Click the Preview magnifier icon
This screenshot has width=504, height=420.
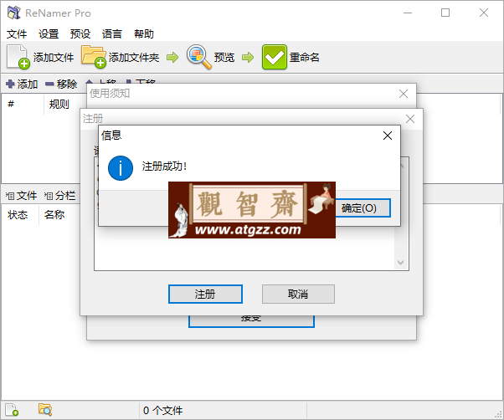[199, 57]
